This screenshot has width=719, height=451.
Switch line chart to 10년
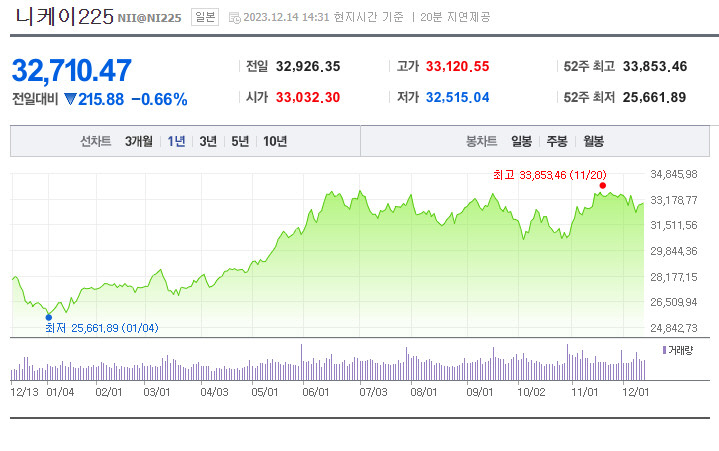click(275, 141)
